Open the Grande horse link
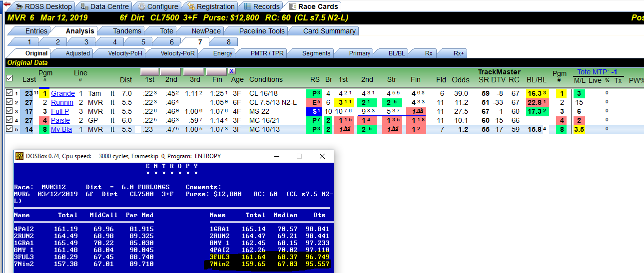 (63, 93)
